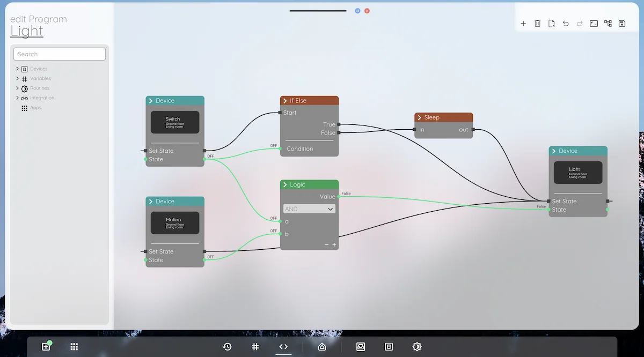Click the Light program title

[27, 31]
